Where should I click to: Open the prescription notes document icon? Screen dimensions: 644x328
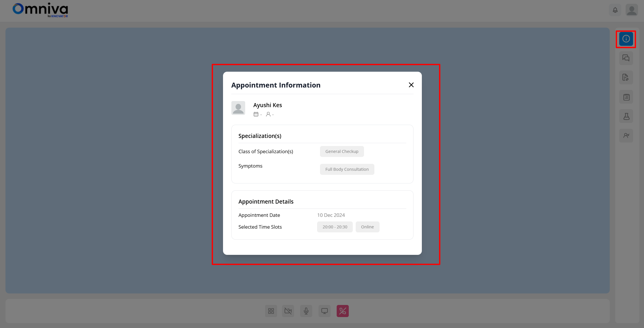tap(626, 77)
